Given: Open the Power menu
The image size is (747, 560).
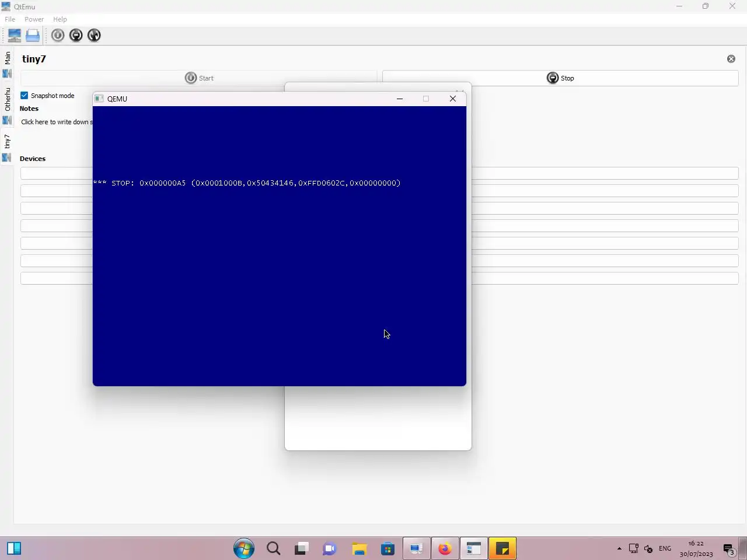Looking at the screenshot, I should click(34, 19).
